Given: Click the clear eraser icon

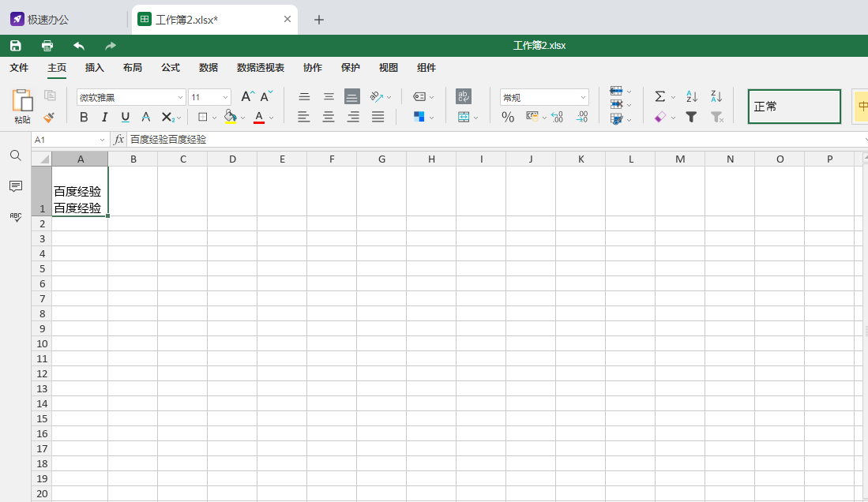Looking at the screenshot, I should 659,118.
